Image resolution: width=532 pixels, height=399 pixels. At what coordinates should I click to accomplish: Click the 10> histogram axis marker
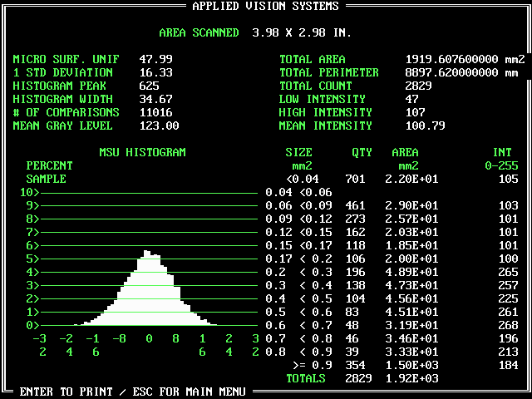tap(30, 192)
